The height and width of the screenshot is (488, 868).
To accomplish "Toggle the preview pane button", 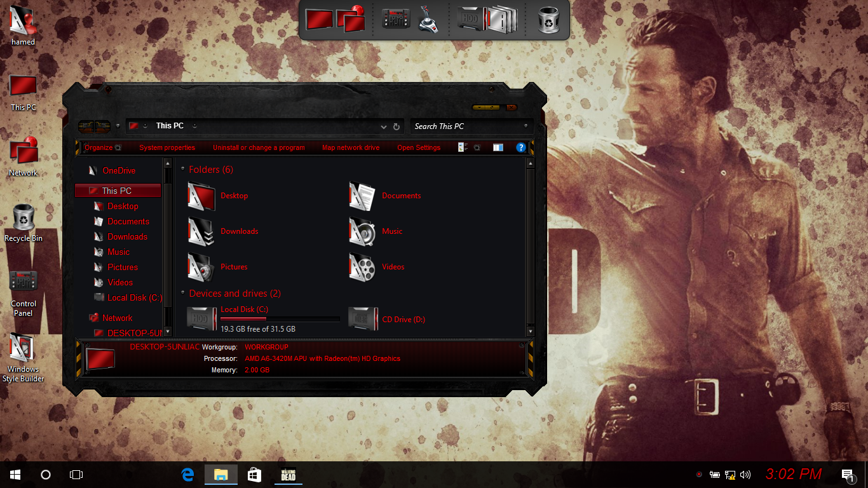I will (498, 147).
